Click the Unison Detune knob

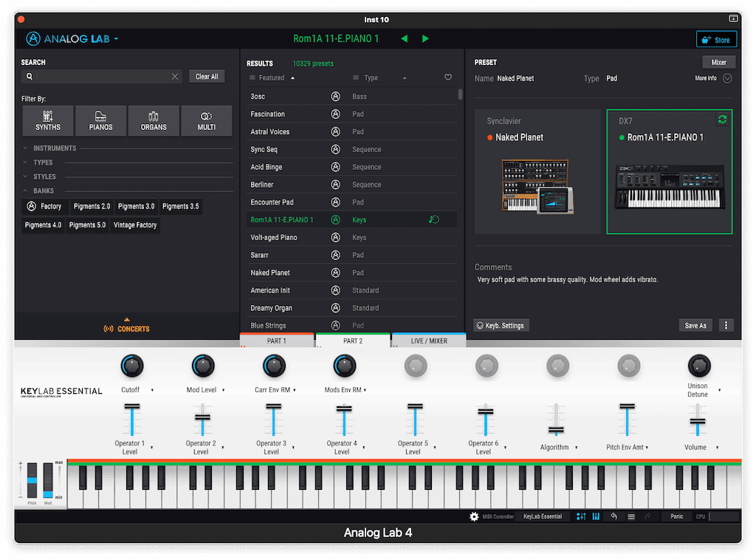699,366
